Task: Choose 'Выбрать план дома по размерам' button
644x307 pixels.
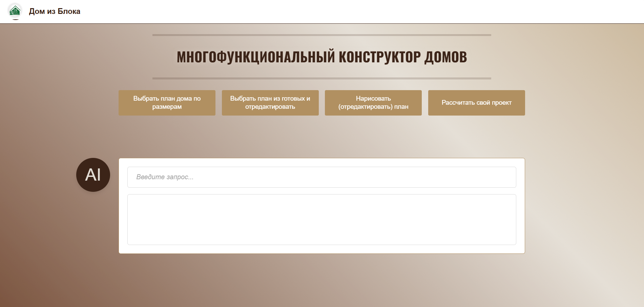Action: [167, 103]
